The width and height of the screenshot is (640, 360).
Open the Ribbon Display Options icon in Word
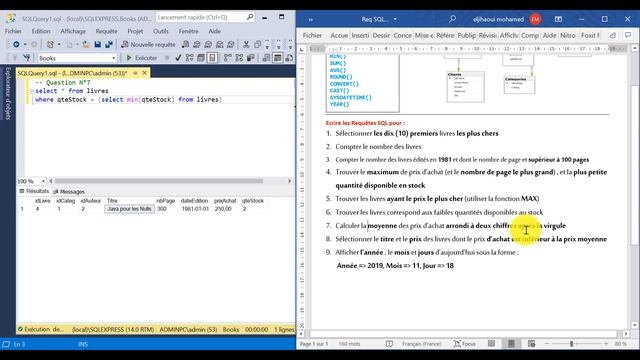558,19
